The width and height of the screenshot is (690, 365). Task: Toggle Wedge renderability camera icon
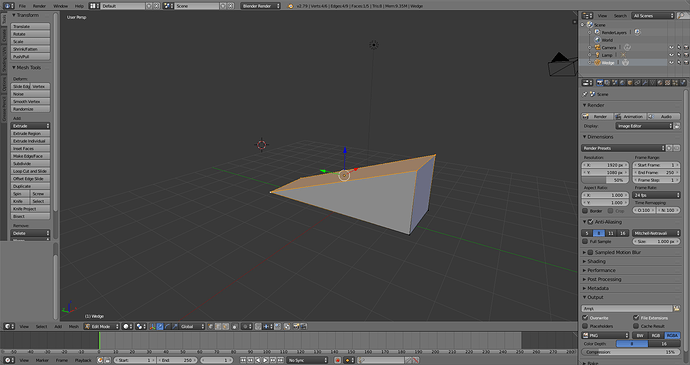coord(686,63)
